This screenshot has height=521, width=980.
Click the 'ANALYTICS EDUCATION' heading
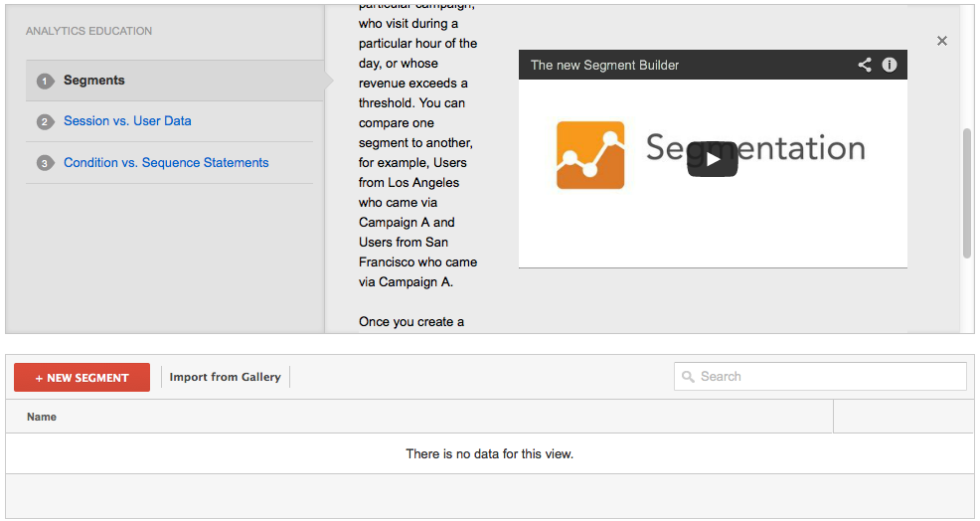tap(88, 31)
